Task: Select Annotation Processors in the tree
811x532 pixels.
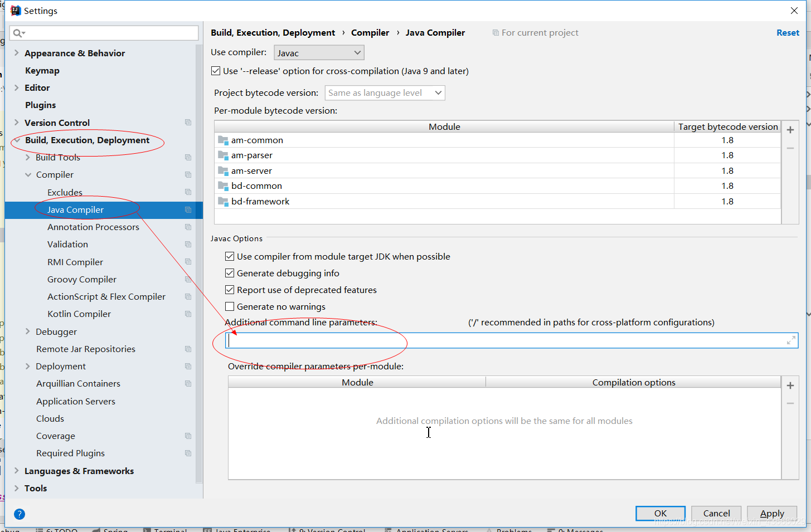Action: [93, 227]
